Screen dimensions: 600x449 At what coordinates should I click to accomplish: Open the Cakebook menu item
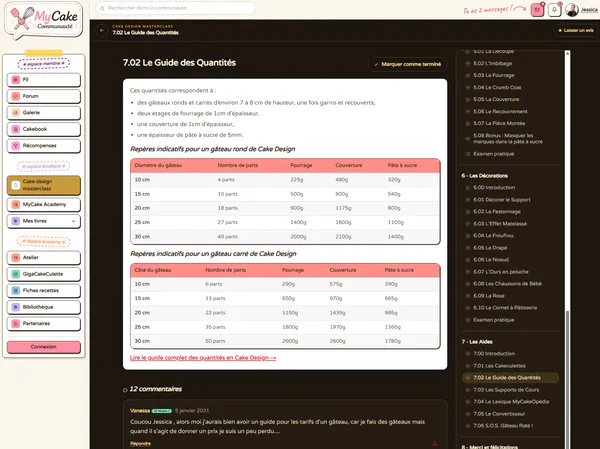pos(44,129)
